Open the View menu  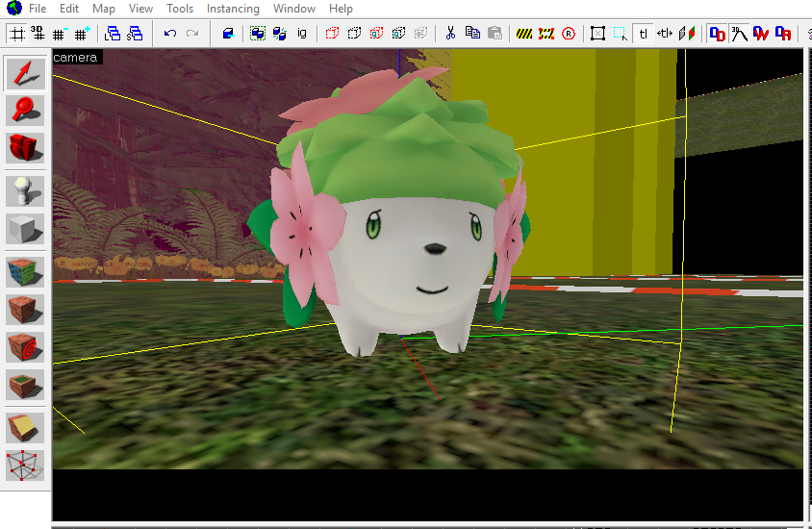[140, 9]
